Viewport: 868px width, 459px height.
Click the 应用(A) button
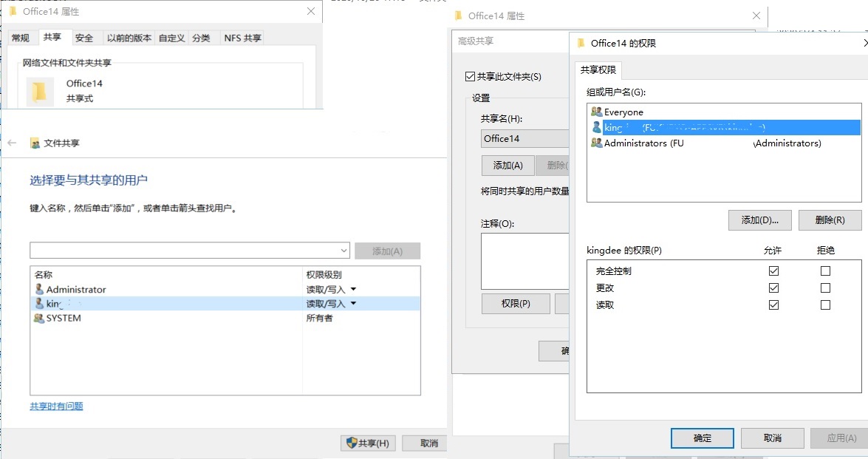(x=840, y=438)
